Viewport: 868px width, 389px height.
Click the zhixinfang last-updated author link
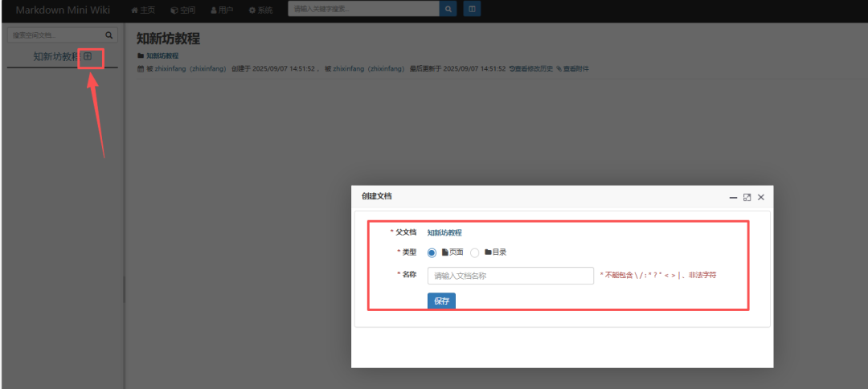click(x=369, y=68)
